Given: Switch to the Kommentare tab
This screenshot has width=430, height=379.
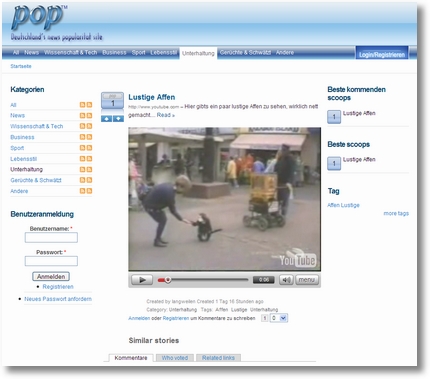Looking at the screenshot, I should [131, 358].
